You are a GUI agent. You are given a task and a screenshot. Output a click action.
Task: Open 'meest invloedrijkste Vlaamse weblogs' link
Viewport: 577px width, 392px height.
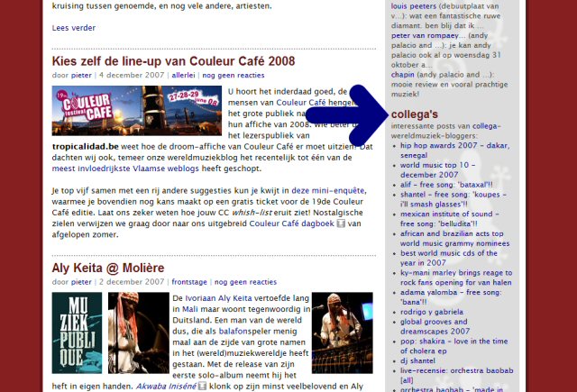(125, 169)
